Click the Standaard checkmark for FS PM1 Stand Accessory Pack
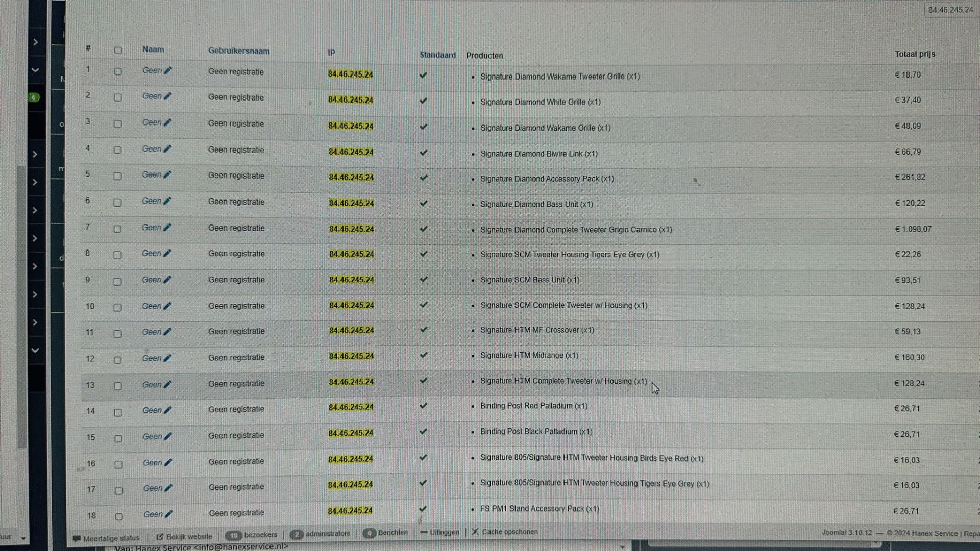Viewport: 980px width, 551px height. pos(423,509)
